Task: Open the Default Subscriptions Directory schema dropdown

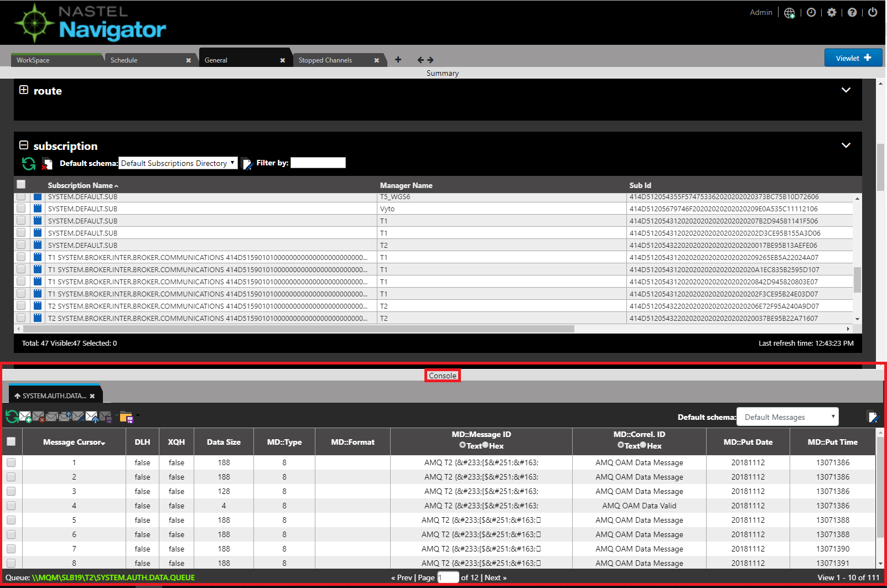Action: point(178,163)
